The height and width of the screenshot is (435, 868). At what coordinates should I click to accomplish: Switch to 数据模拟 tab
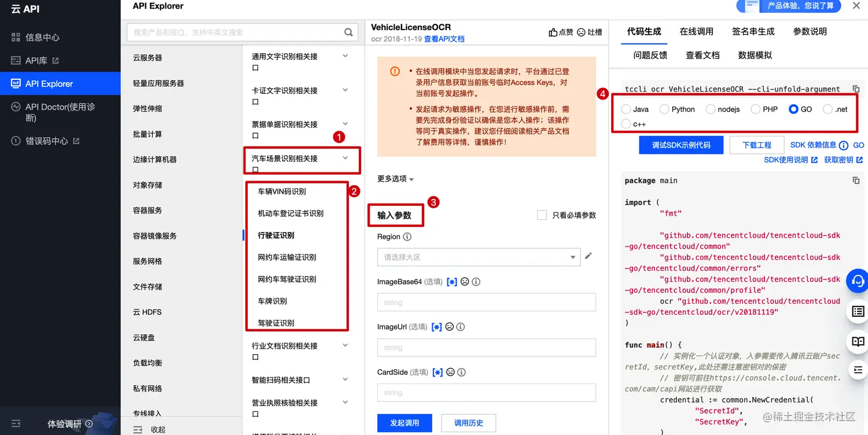[755, 55]
